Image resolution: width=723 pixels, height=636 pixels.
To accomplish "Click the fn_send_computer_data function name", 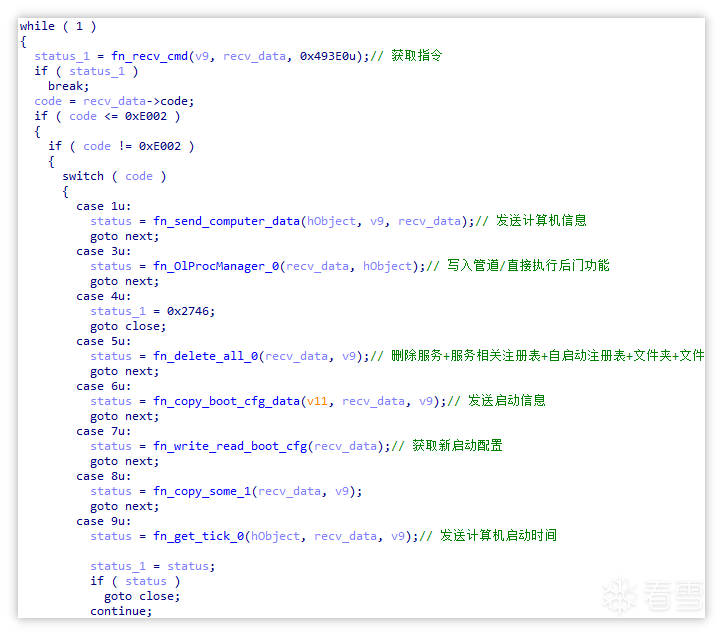I will (226, 221).
